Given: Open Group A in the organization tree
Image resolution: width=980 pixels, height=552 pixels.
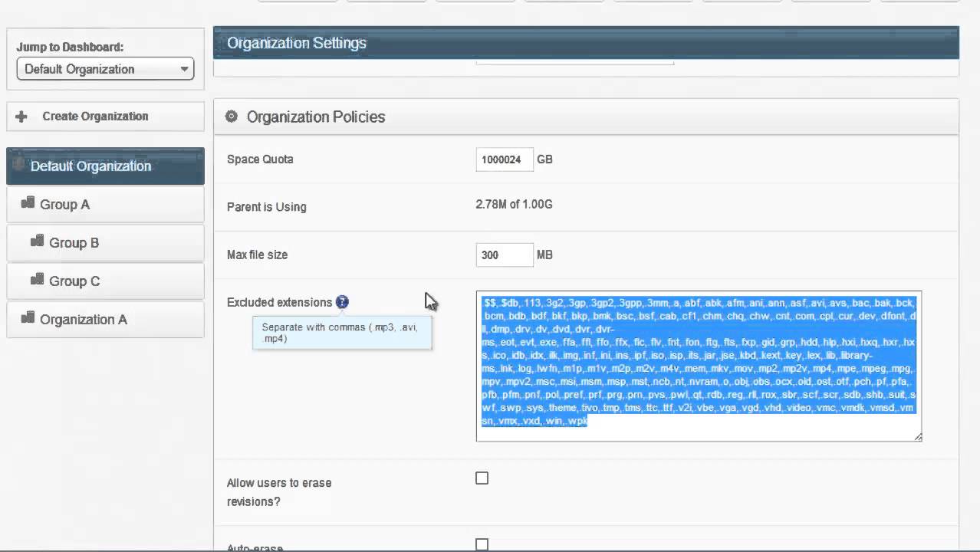Looking at the screenshot, I should tap(65, 205).
